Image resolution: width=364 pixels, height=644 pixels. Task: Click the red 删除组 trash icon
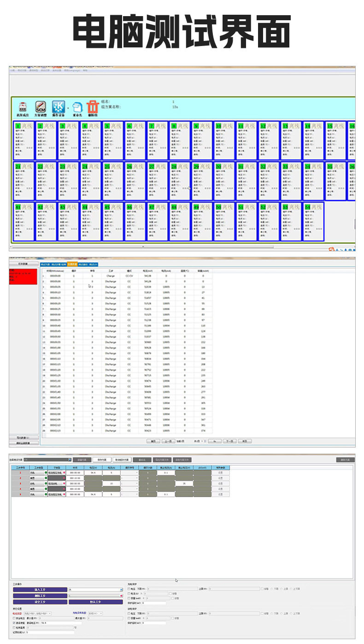pos(93,108)
